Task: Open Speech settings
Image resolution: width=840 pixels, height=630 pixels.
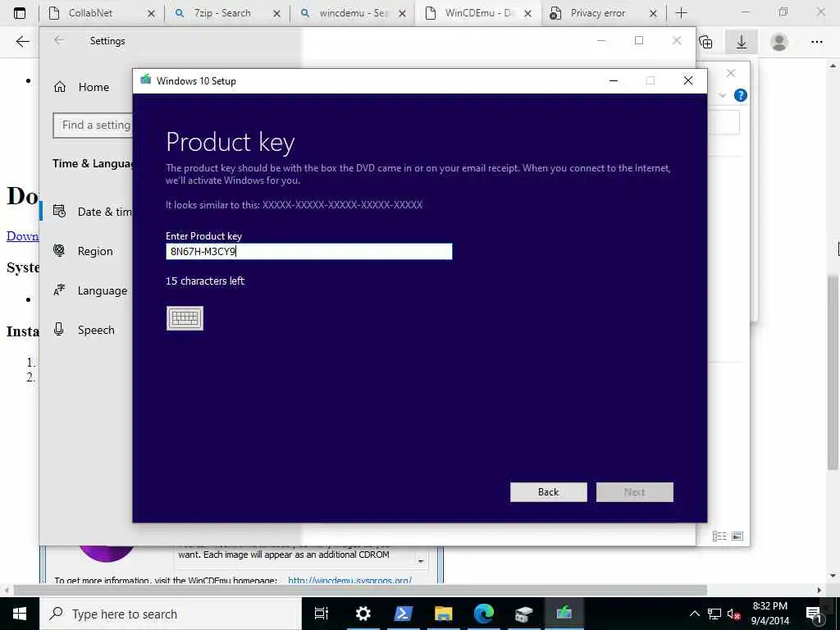Action: pos(84,330)
